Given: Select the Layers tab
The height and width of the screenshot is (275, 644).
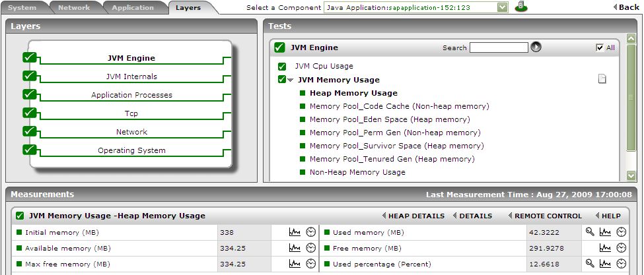Looking at the screenshot, I should pos(188,7).
